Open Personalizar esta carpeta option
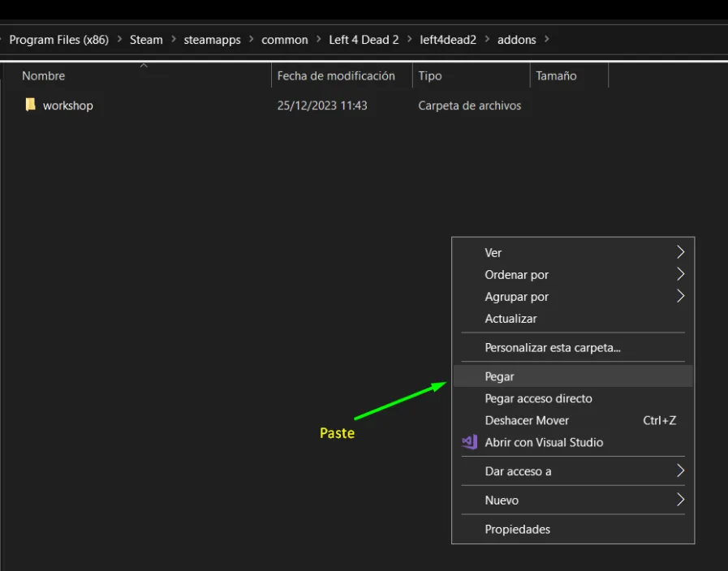Image resolution: width=728 pixels, height=571 pixels. pos(573,347)
